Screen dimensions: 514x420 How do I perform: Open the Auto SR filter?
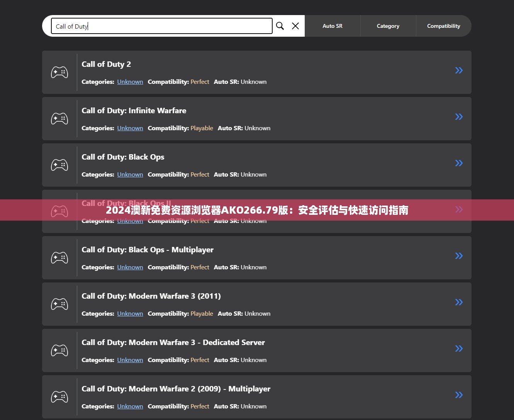(x=332, y=26)
